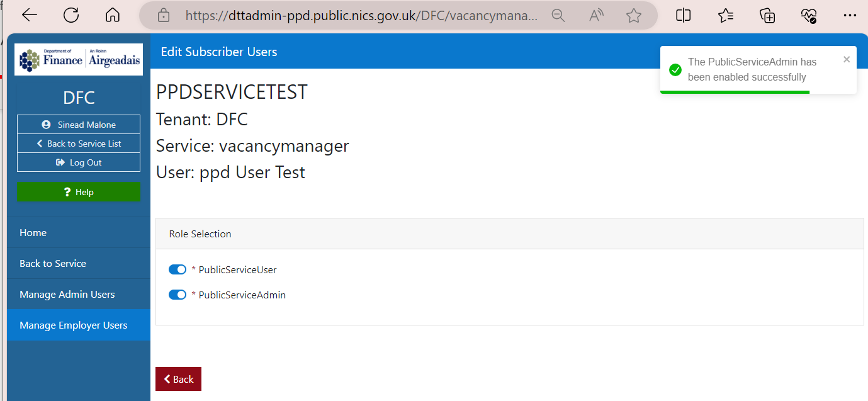Open the Read aloud icon in the address bar

(596, 15)
